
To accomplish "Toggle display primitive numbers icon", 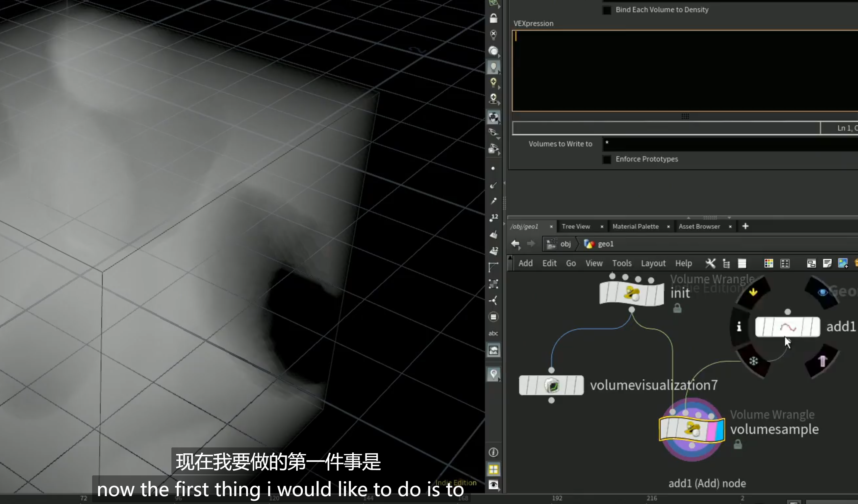I will click(x=493, y=251).
